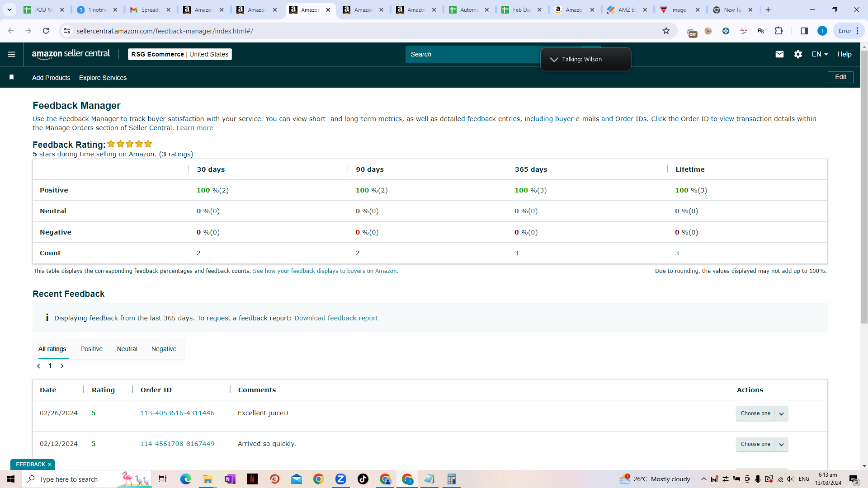The image size is (868, 488).
Task: Open order 113-4053616-4311446
Action: point(177,413)
